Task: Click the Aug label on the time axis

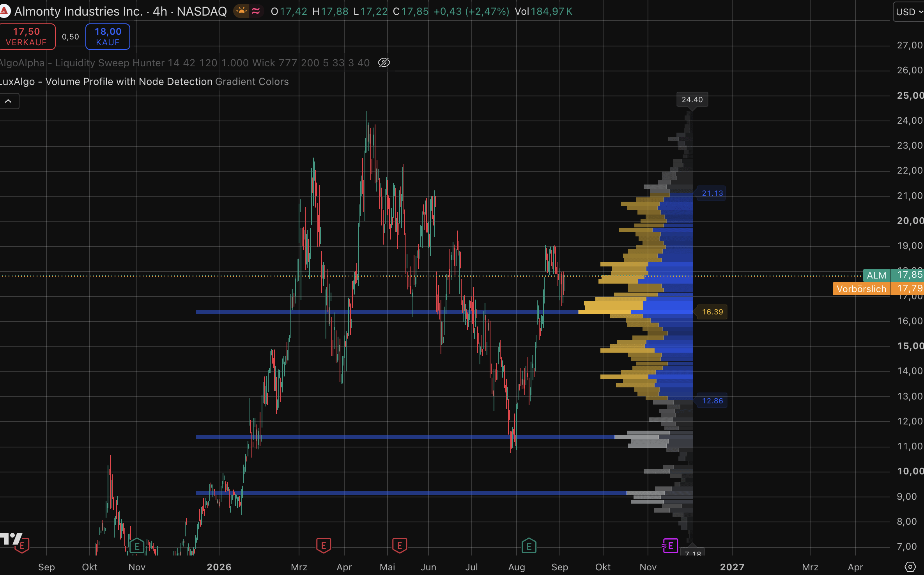Action: tap(517, 567)
